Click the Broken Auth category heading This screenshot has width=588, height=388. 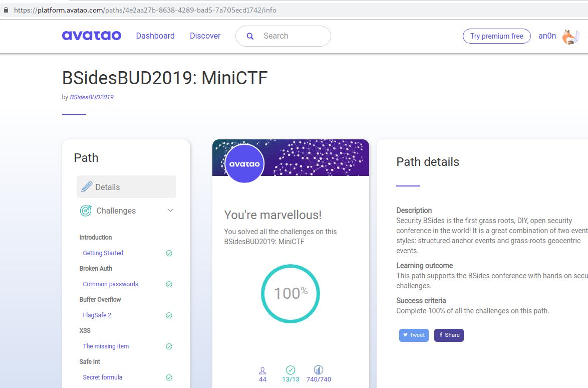click(96, 269)
